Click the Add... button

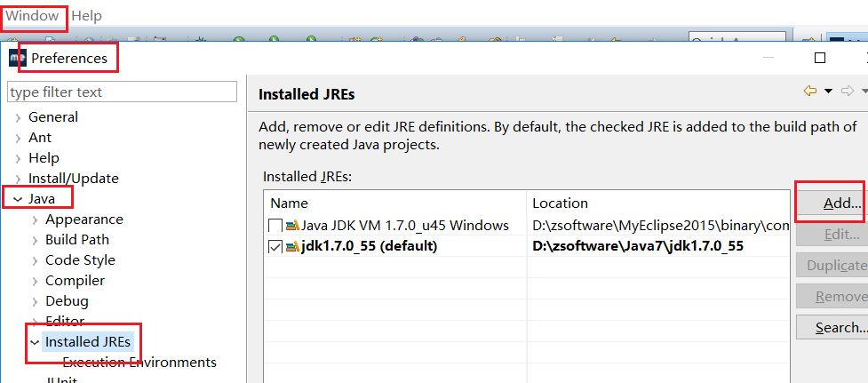pos(832,203)
